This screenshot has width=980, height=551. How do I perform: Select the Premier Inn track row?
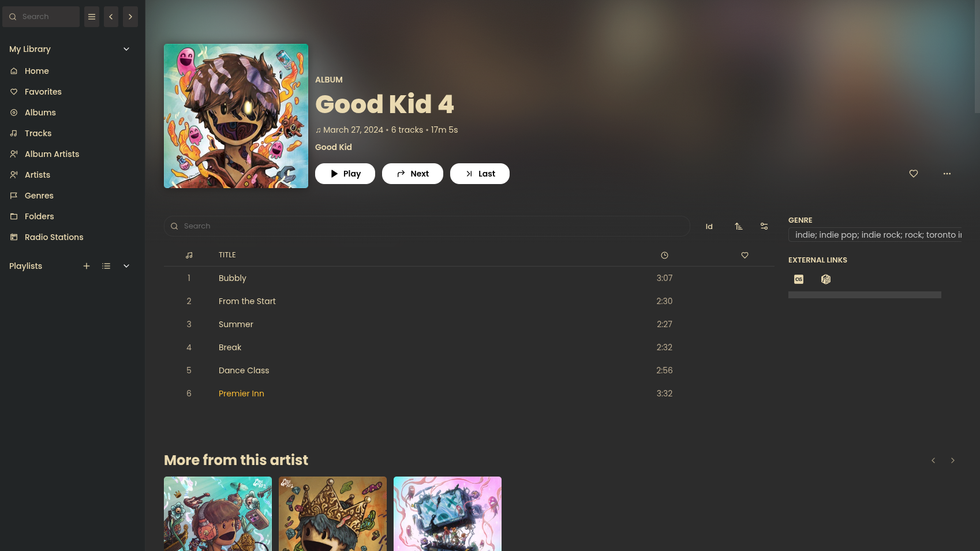tap(469, 393)
